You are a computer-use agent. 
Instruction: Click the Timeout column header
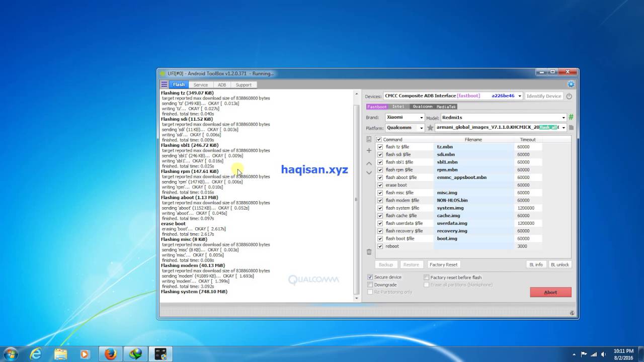[x=528, y=139]
